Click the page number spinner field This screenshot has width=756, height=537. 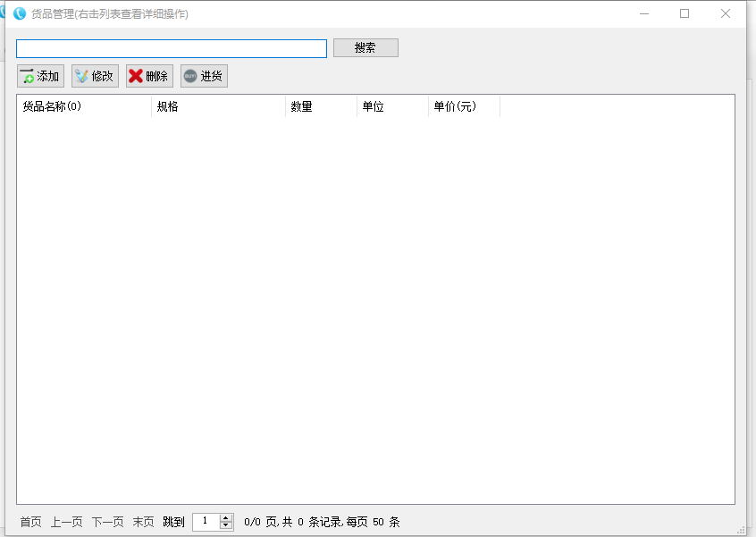pos(206,522)
